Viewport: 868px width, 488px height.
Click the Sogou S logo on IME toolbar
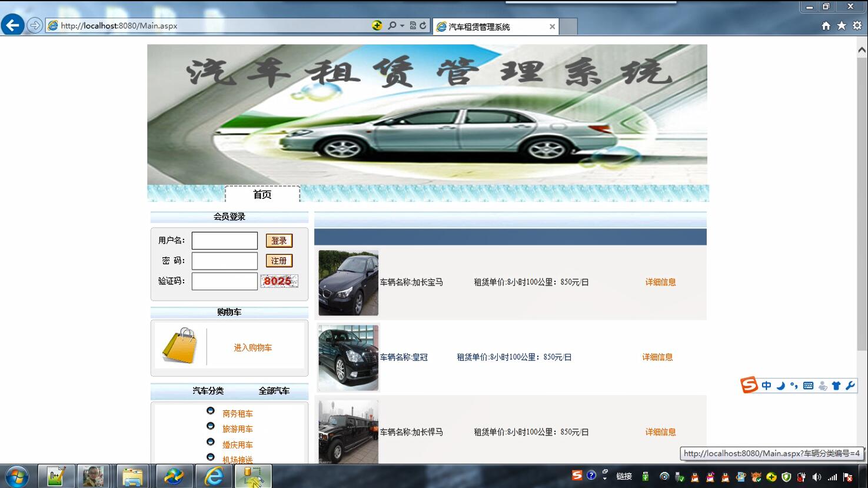[x=749, y=386]
